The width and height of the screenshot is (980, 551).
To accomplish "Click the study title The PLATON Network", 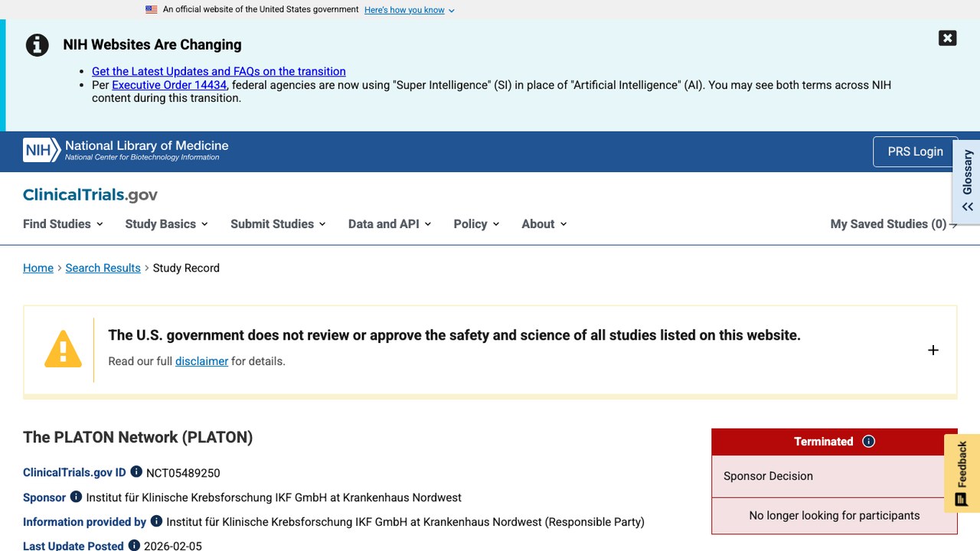I will coord(138,437).
